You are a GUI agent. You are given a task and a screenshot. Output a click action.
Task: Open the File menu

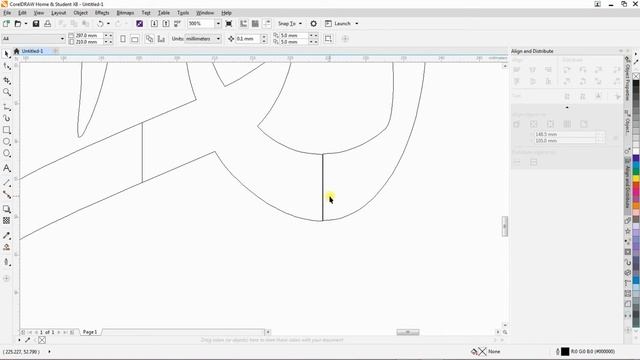[7, 13]
